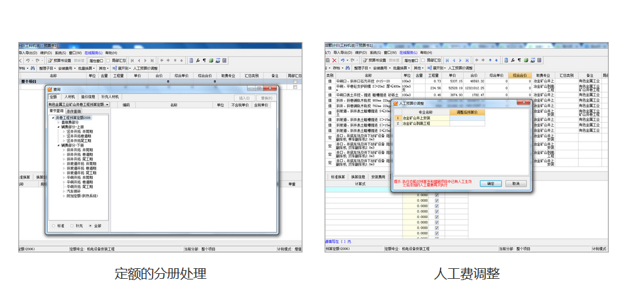Click the undo arrow in left window toolbar
The width and height of the screenshot is (644, 292).
(28, 61)
